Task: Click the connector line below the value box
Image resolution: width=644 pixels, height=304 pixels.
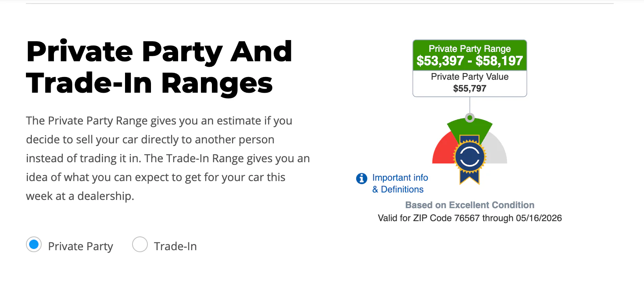Action: tap(470, 105)
